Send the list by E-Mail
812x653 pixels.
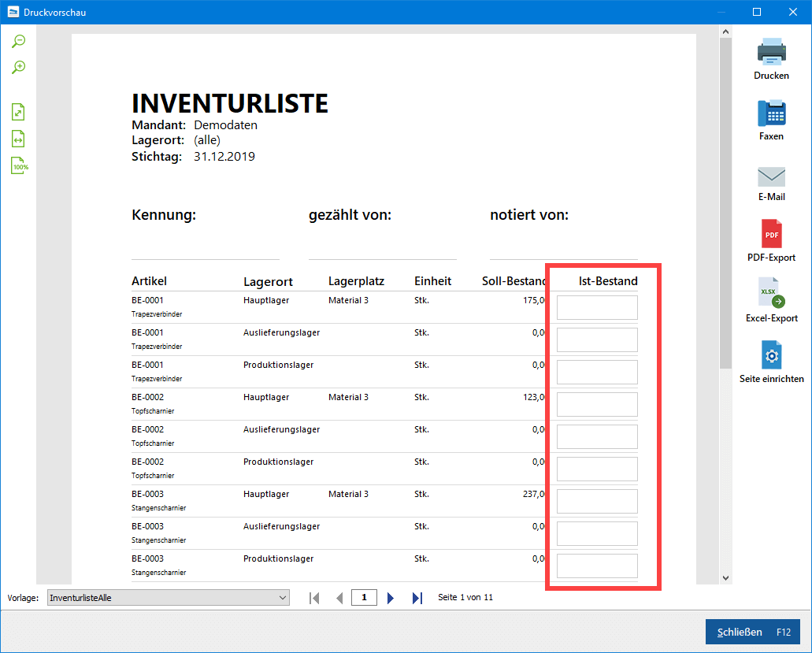pos(771,184)
